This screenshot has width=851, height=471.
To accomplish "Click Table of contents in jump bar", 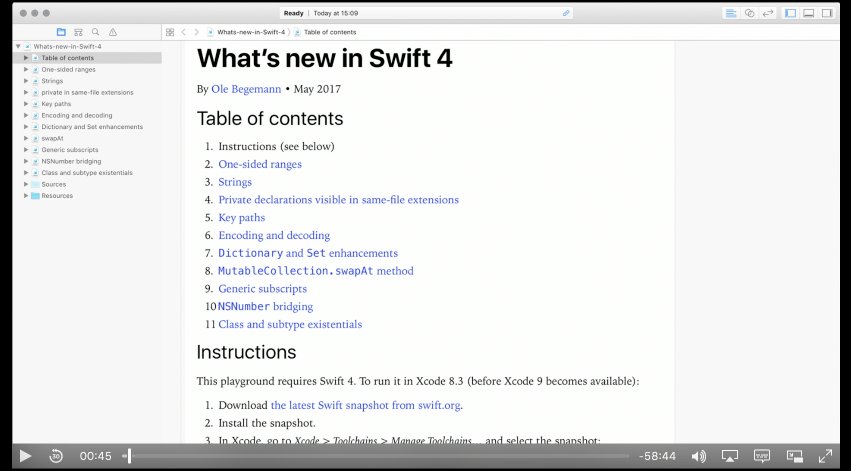I will click(x=330, y=32).
